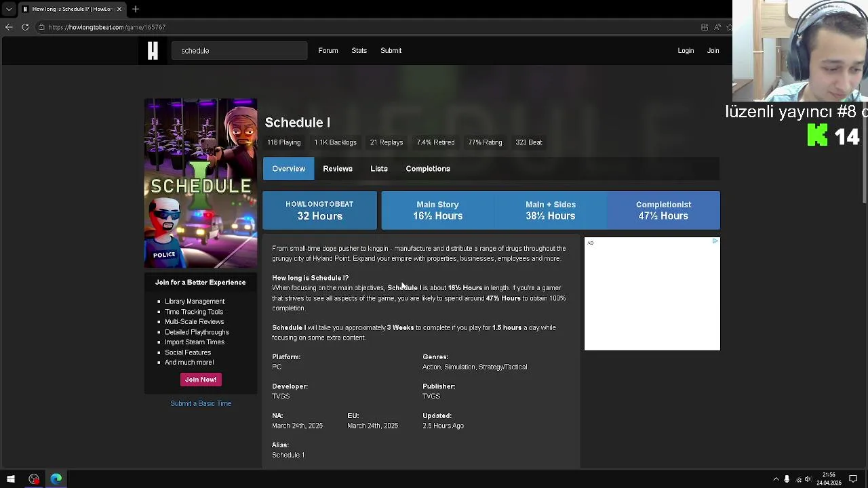Open the Submit page
This screenshot has width=868, height=488.
[391, 51]
